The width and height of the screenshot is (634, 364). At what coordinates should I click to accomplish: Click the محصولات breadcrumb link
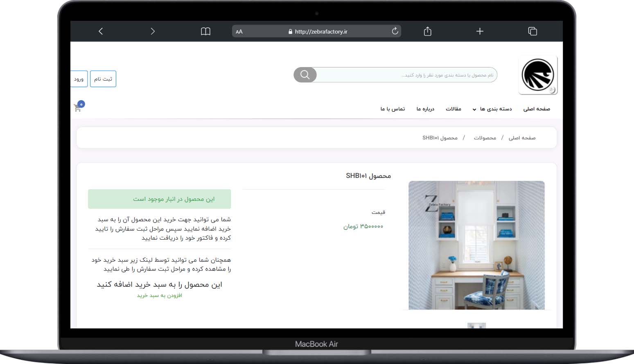[485, 138]
